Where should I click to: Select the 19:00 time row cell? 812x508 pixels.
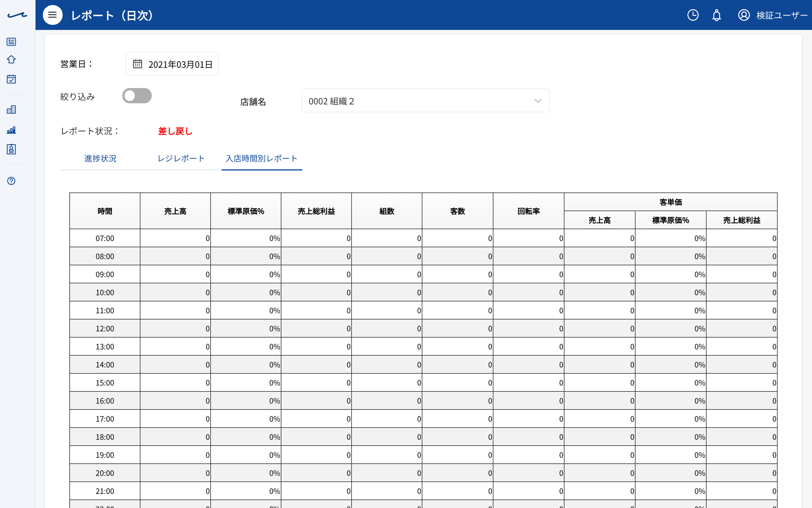click(x=105, y=455)
